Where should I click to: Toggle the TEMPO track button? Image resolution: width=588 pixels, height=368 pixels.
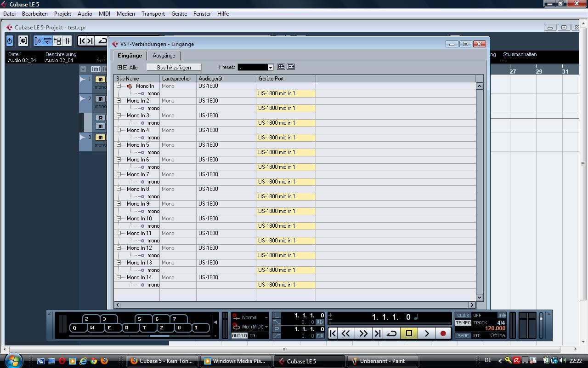point(463,323)
